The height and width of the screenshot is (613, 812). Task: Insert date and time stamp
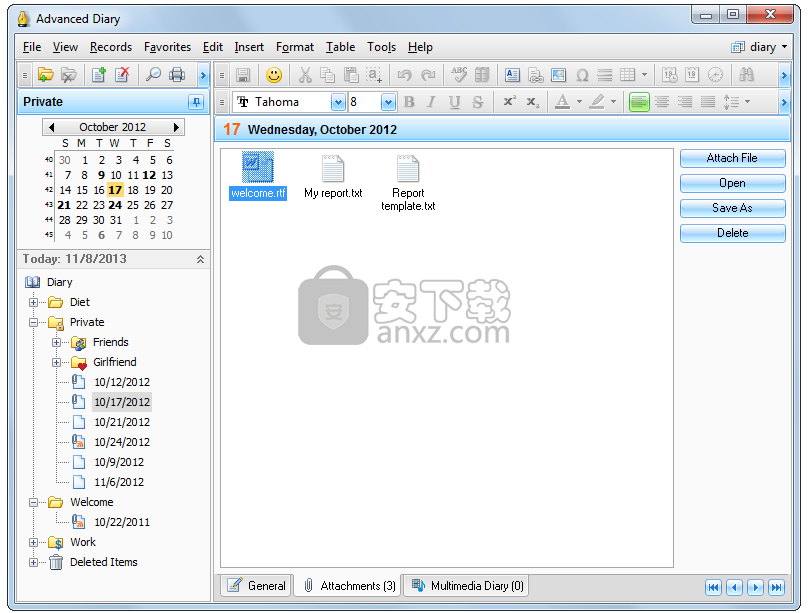pos(670,75)
